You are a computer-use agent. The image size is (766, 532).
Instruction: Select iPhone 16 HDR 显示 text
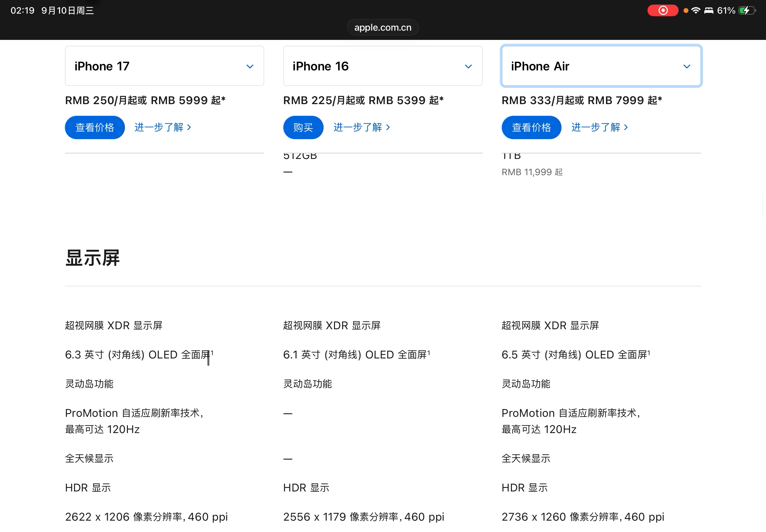[306, 488]
